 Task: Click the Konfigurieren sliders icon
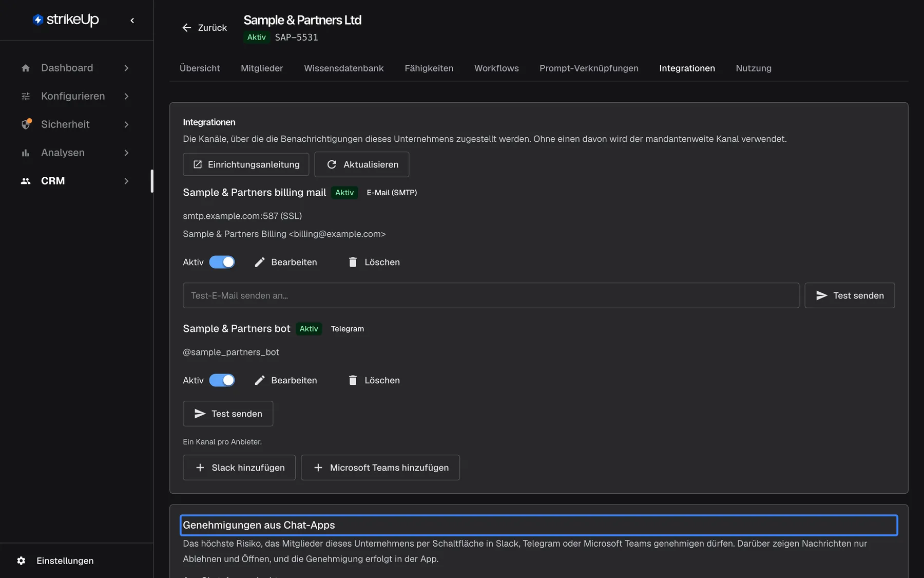26,96
